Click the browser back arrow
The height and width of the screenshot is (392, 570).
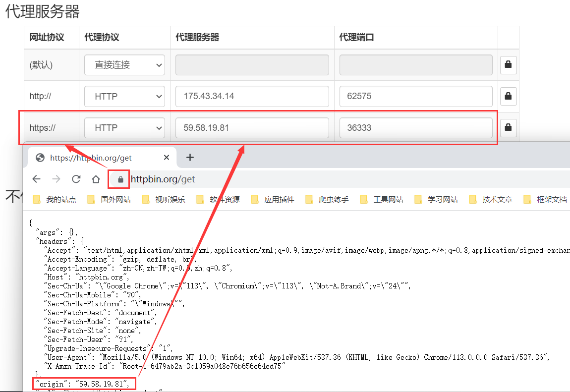(x=37, y=179)
